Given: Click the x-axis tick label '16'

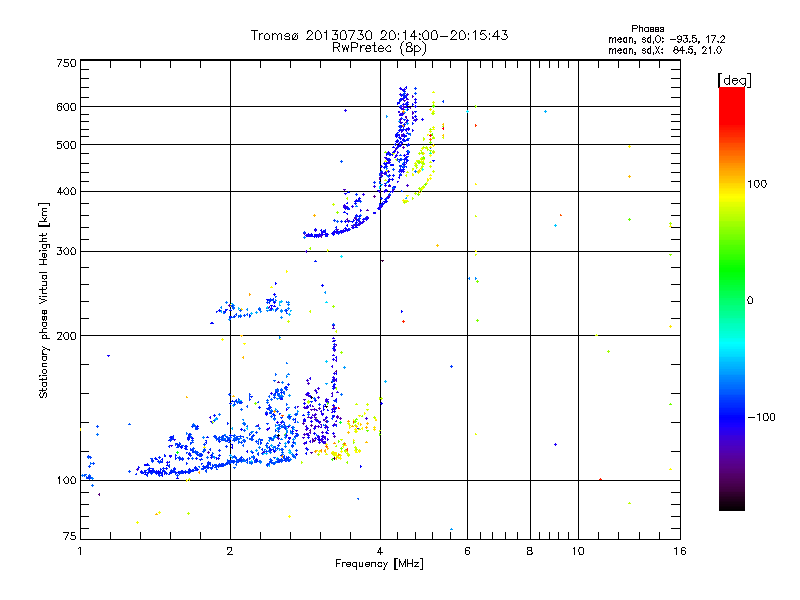Looking at the screenshot, I should 680,551.
